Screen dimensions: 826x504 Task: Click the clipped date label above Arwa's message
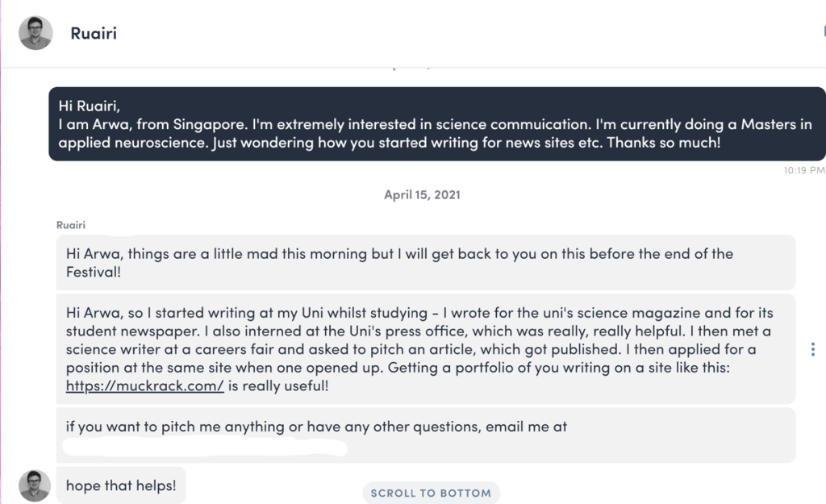pos(411,69)
